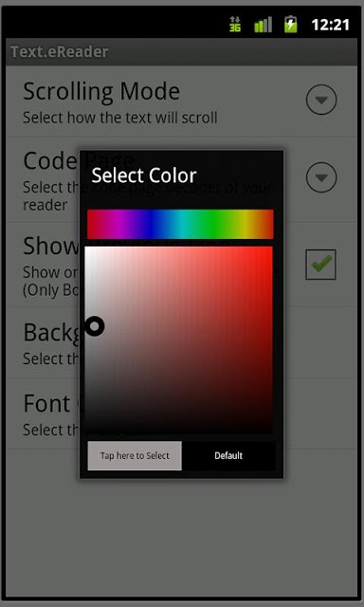This screenshot has height=607, width=364.
Task: Toggle the green checkmark checkbox
Action: (x=320, y=265)
